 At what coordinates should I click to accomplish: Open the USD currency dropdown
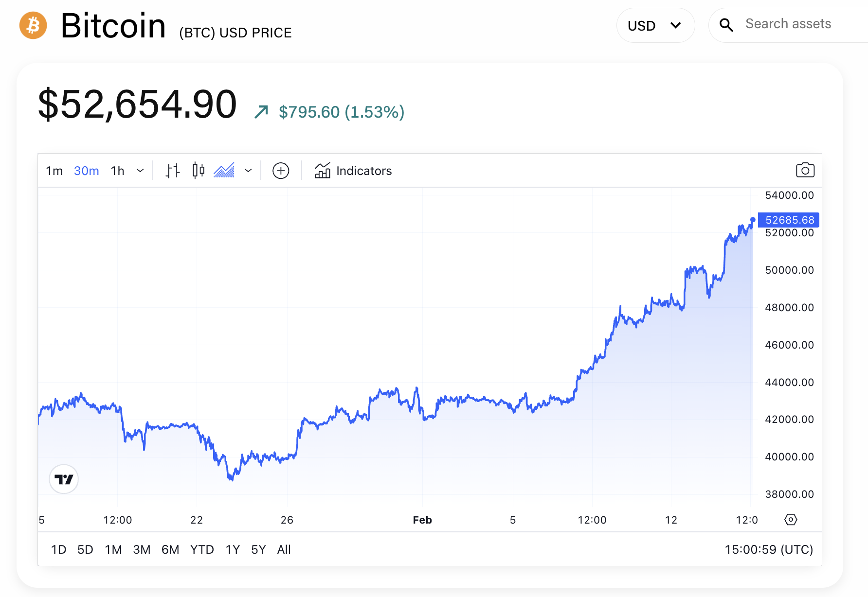pos(655,25)
